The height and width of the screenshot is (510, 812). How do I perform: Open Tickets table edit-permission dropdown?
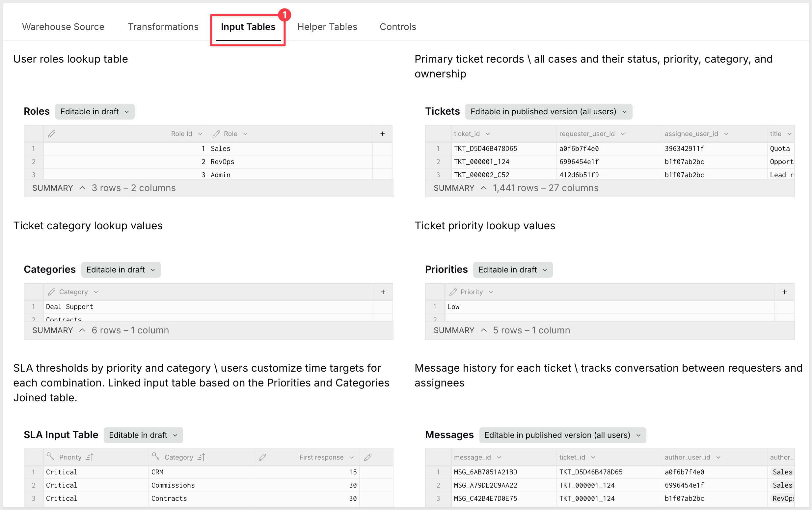[548, 112]
